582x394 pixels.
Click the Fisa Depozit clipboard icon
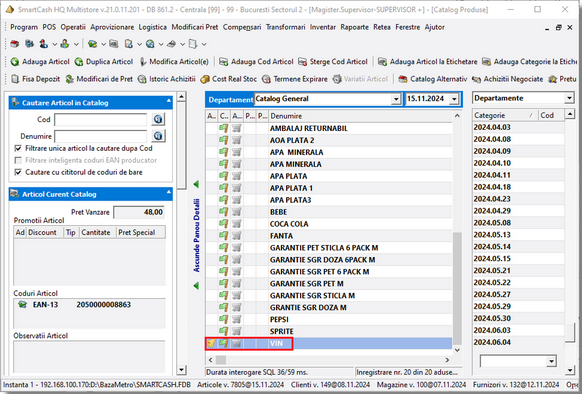15,79
